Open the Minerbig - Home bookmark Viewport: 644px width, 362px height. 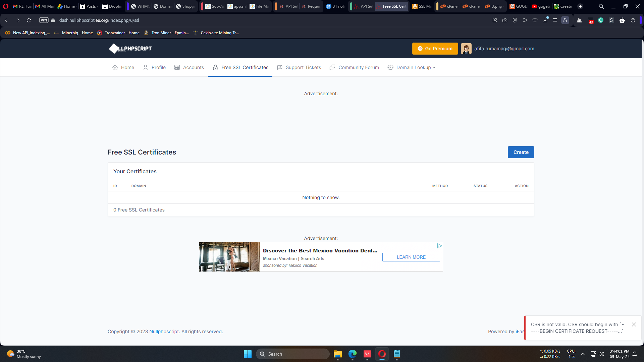click(x=73, y=33)
